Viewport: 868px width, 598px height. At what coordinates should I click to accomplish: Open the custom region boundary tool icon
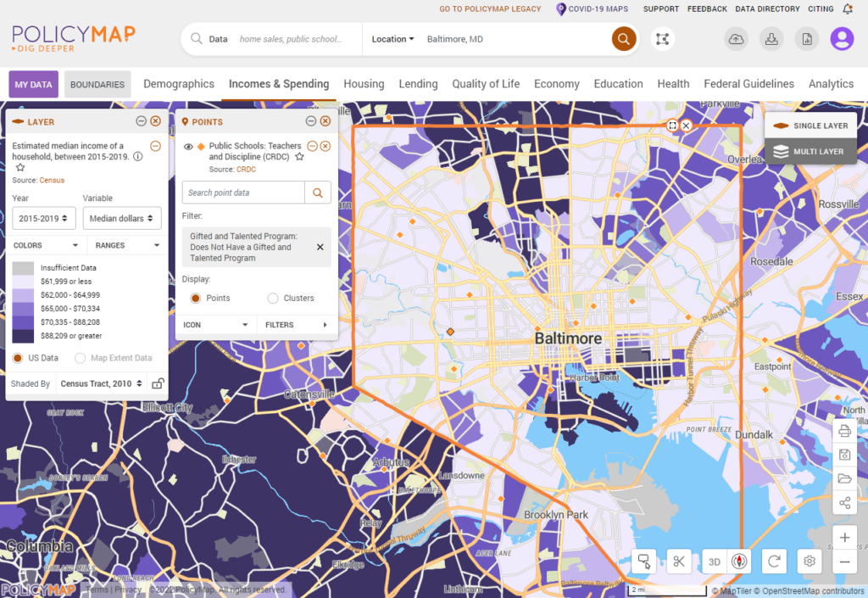pos(662,39)
